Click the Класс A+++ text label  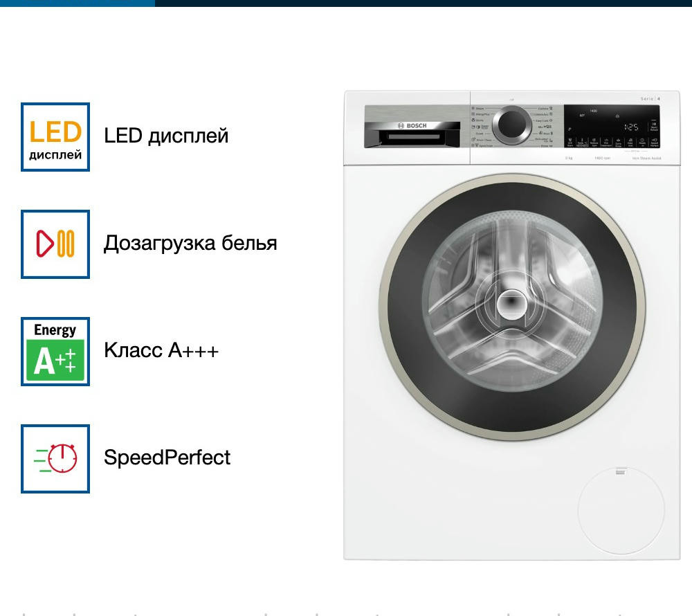pos(161,350)
